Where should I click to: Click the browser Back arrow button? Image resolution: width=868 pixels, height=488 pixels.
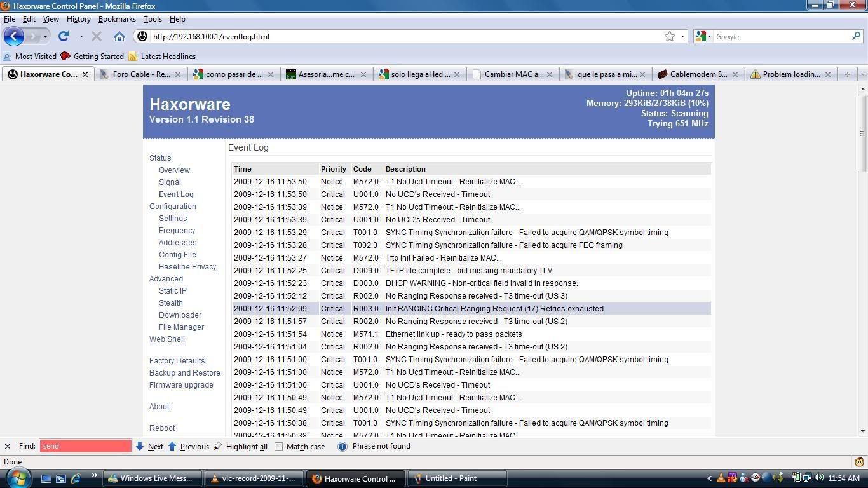[14, 36]
